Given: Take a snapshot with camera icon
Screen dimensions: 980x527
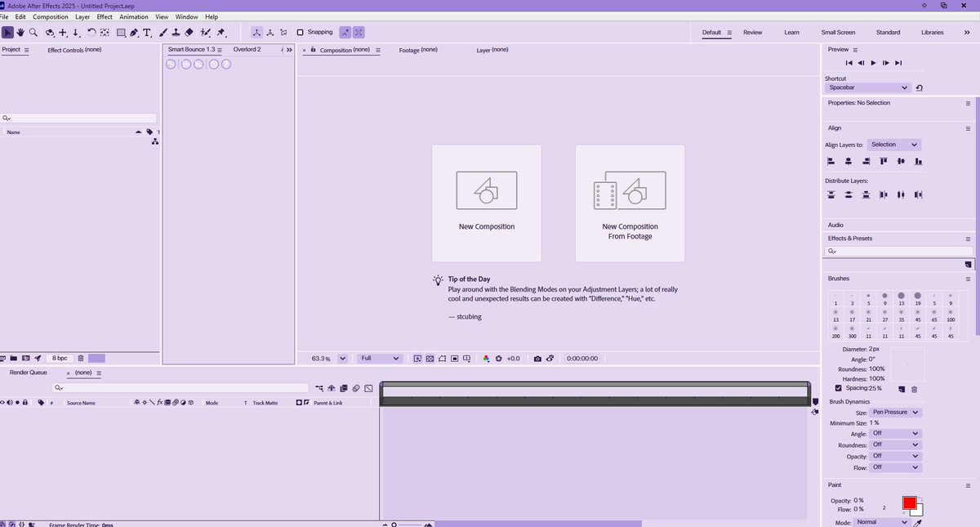Looking at the screenshot, I should click(537, 358).
